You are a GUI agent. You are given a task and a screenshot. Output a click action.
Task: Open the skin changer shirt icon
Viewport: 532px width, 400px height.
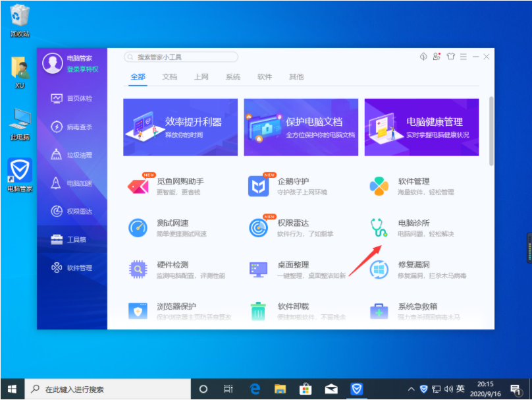coord(451,57)
